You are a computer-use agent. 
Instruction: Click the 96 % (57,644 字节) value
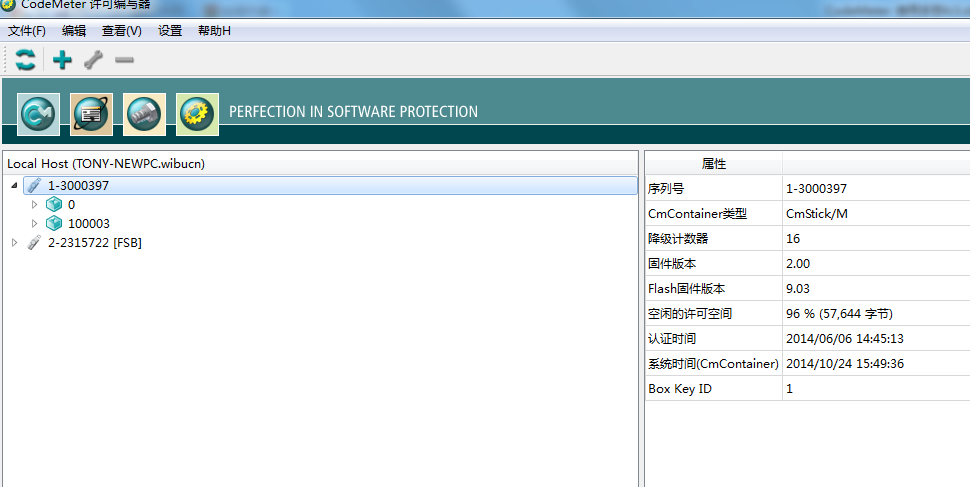coord(839,314)
